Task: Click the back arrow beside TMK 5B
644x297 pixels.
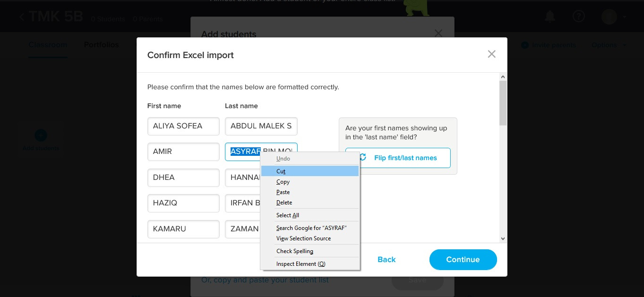Action: [22, 17]
